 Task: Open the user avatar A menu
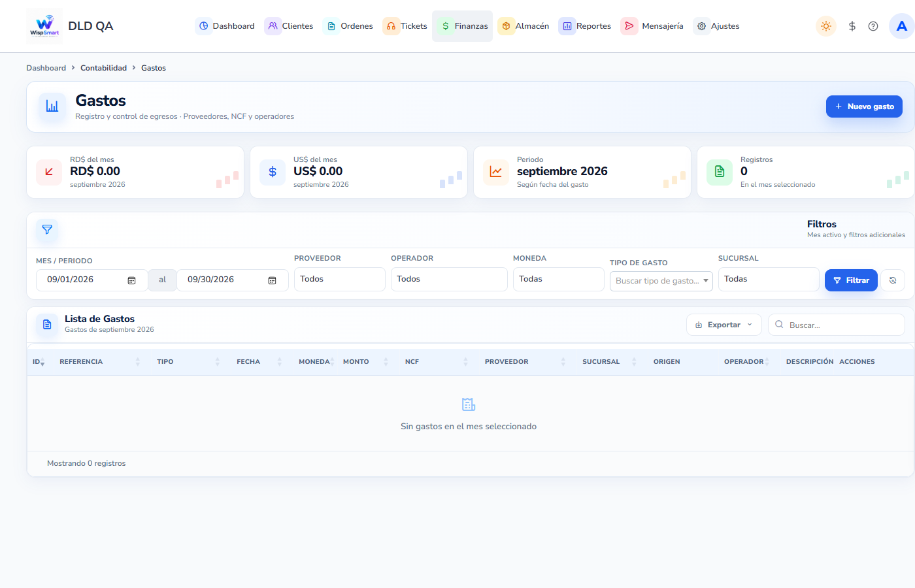tap(902, 26)
